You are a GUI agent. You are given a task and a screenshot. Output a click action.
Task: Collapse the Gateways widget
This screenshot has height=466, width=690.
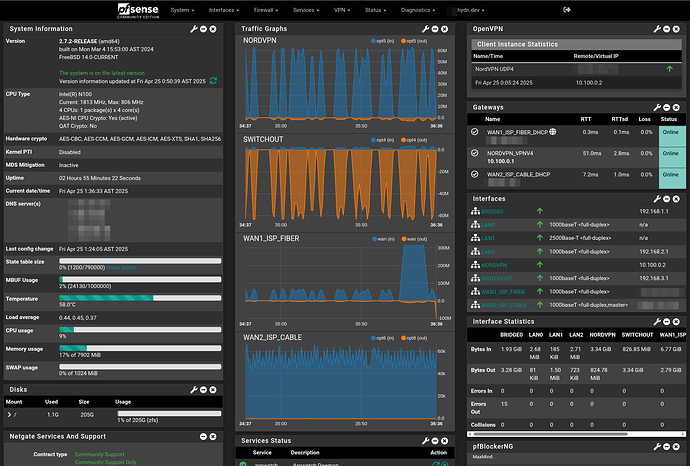click(x=667, y=107)
